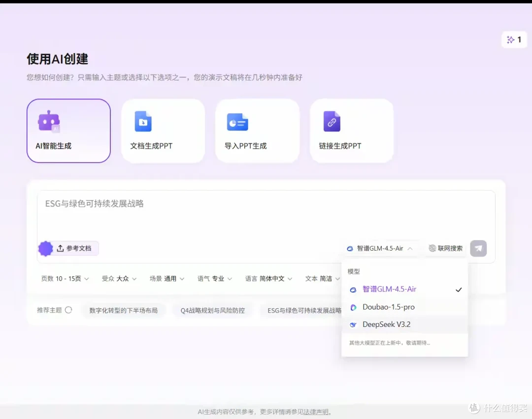532x419 pixels.
Task: Click the DeepSeek whale icon in list
Action: (x=353, y=325)
